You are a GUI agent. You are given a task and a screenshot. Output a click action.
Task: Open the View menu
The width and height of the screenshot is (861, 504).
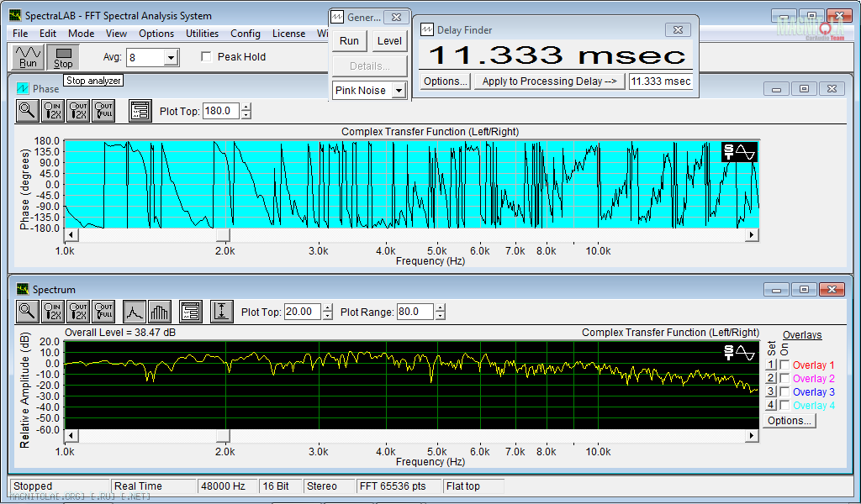(x=116, y=34)
